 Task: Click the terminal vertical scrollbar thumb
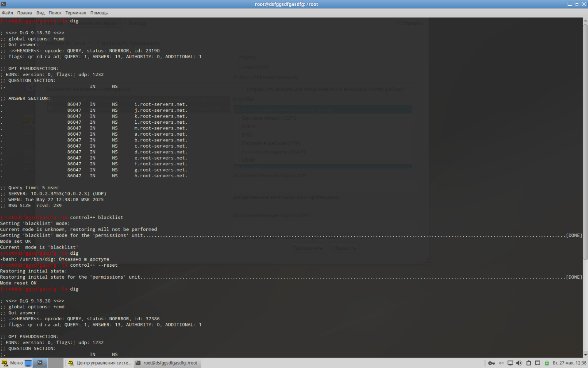tap(585, 142)
